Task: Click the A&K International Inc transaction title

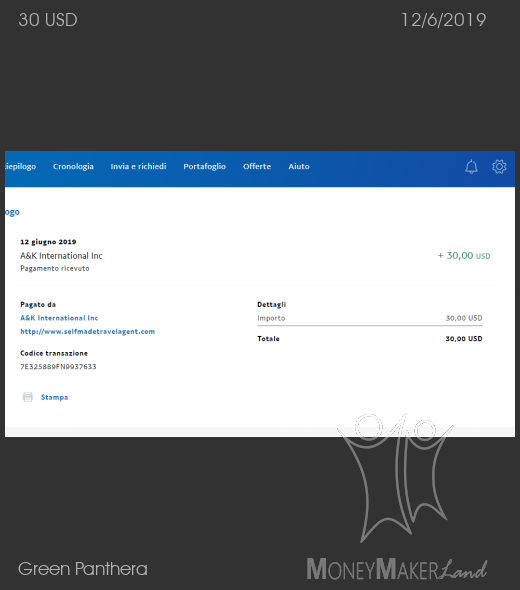Action: click(x=61, y=256)
